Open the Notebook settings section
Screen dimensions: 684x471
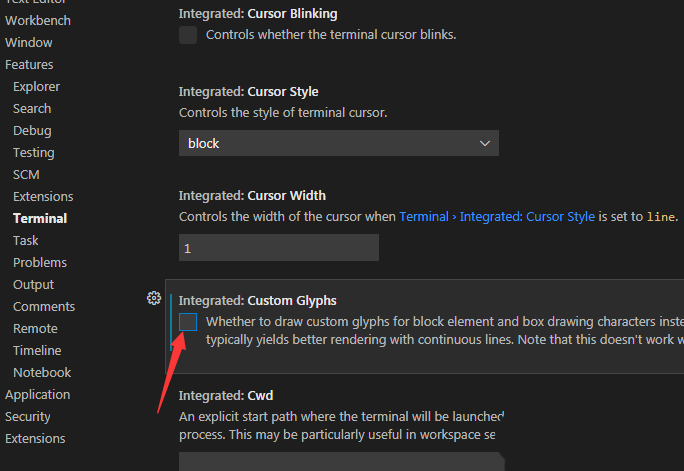click(42, 373)
